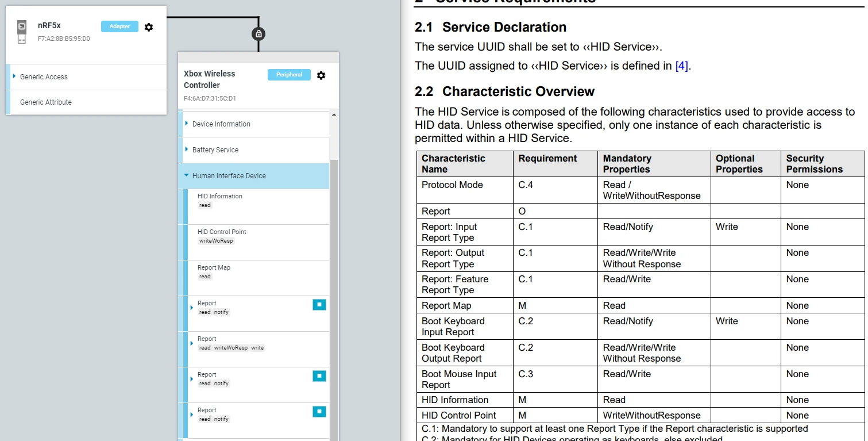Toggle notifications on the first Report characteristic
This screenshot has height=441, width=868.
click(x=319, y=305)
